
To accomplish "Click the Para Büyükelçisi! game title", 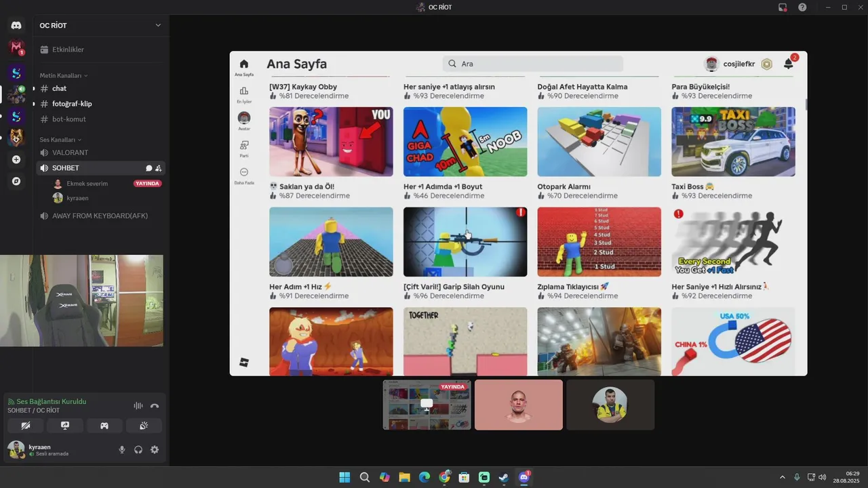I will pyautogui.click(x=701, y=87).
